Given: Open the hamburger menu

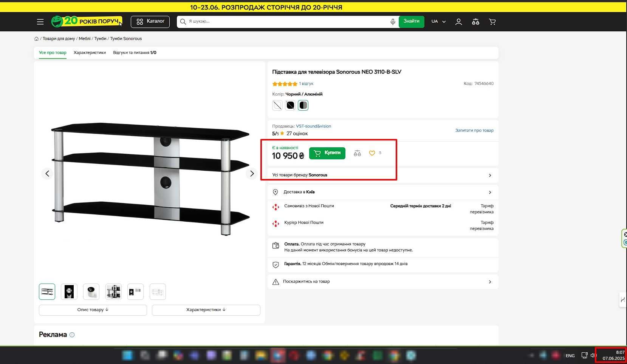Looking at the screenshot, I should point(40,22).
